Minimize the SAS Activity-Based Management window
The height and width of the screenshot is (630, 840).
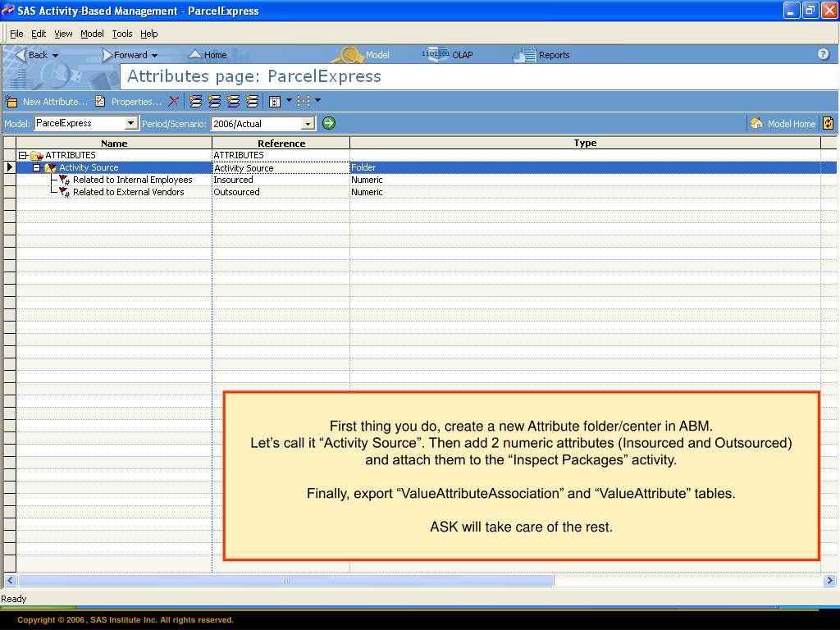click(792, 10)
